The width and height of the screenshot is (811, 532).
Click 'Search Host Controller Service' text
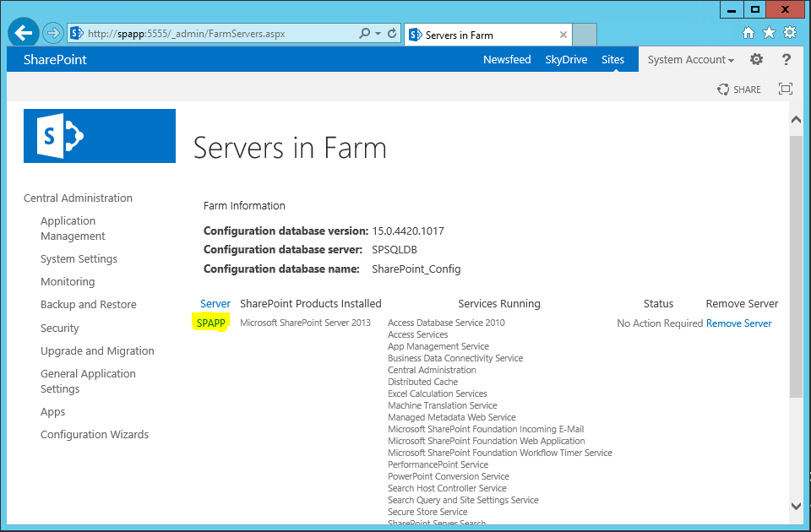point(447,488)
